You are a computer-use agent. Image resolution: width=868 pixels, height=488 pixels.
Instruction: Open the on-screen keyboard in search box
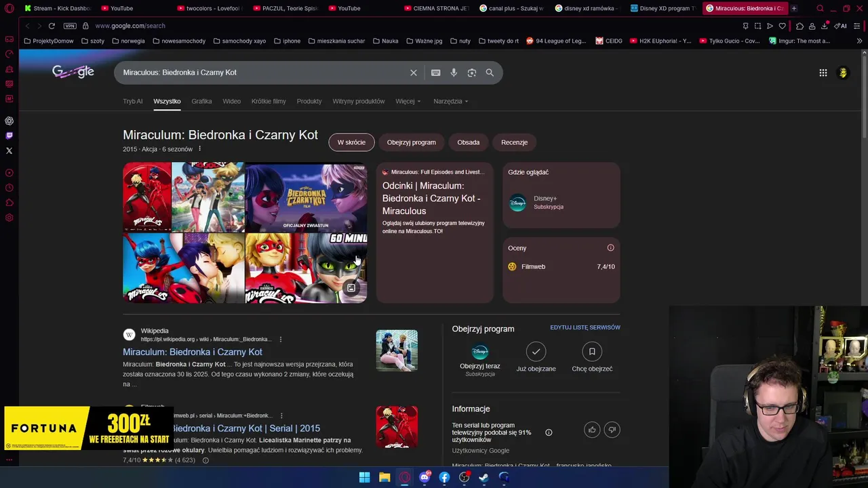[x=435, y=73]
